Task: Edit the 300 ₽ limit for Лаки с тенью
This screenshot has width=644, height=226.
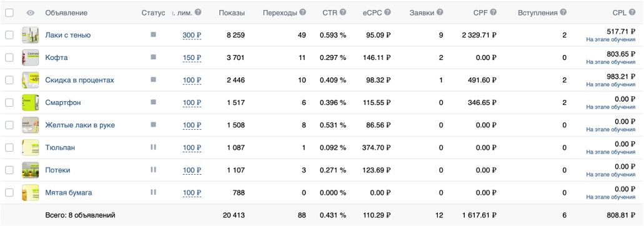Action: click(x=192, y=36)
